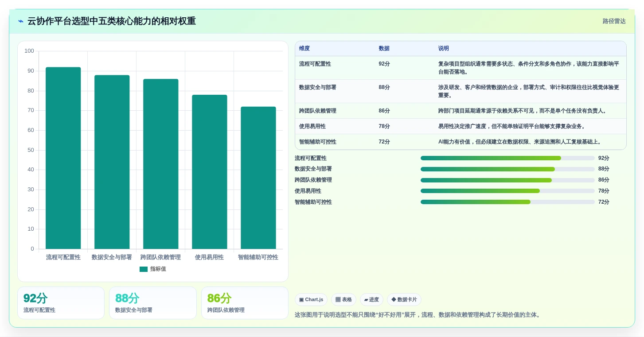Click the 数据安全与部署 bar in chart
The width and height of the screenshot is (644, 337).
coord(112,162)
